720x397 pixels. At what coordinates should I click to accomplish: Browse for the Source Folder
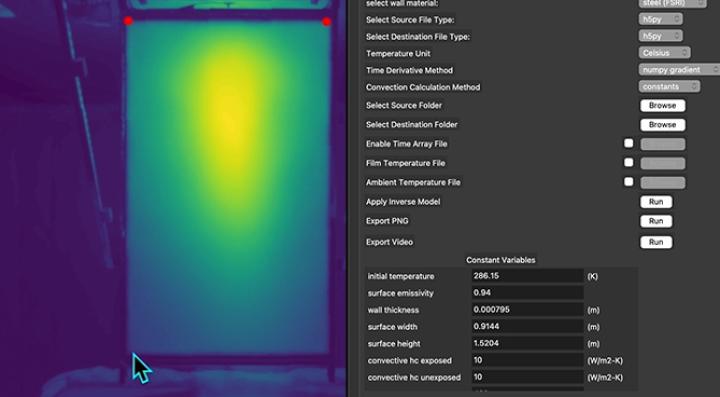tap(663, 106)
